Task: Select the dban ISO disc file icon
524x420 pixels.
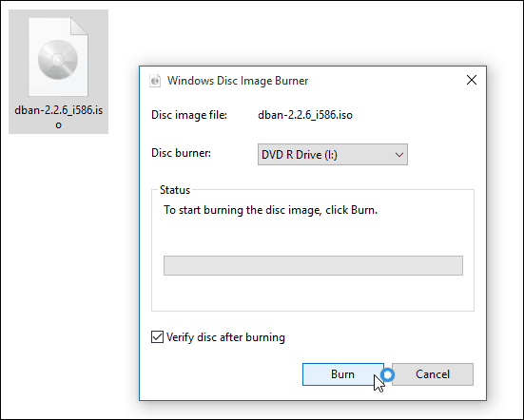Action: (x=58, y=57)
